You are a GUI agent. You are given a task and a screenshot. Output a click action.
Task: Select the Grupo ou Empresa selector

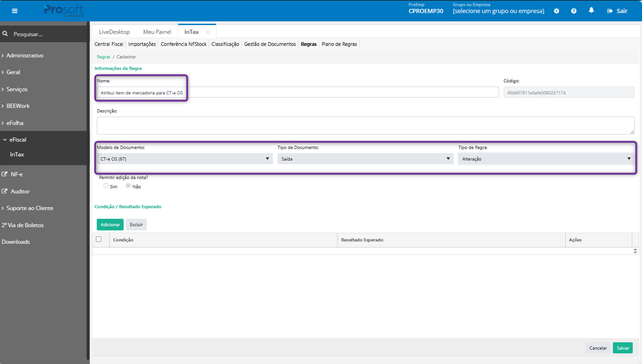coord(498,11)
